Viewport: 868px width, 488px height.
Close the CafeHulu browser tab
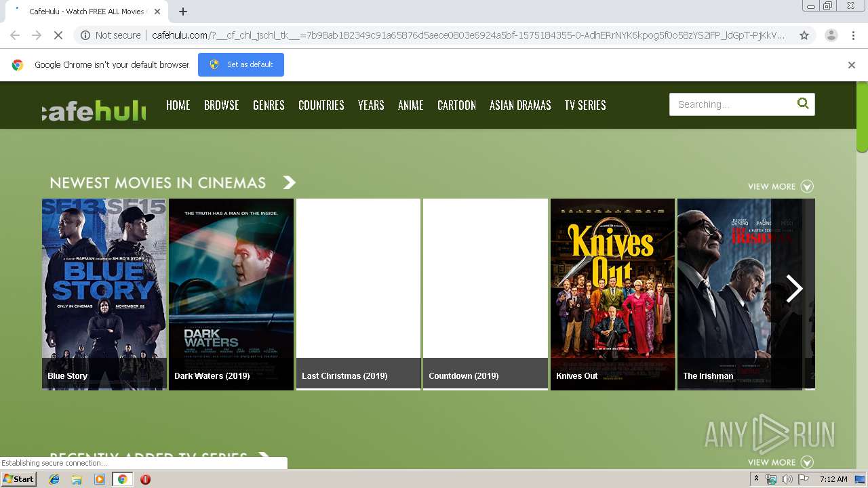(x=157, y=12)
